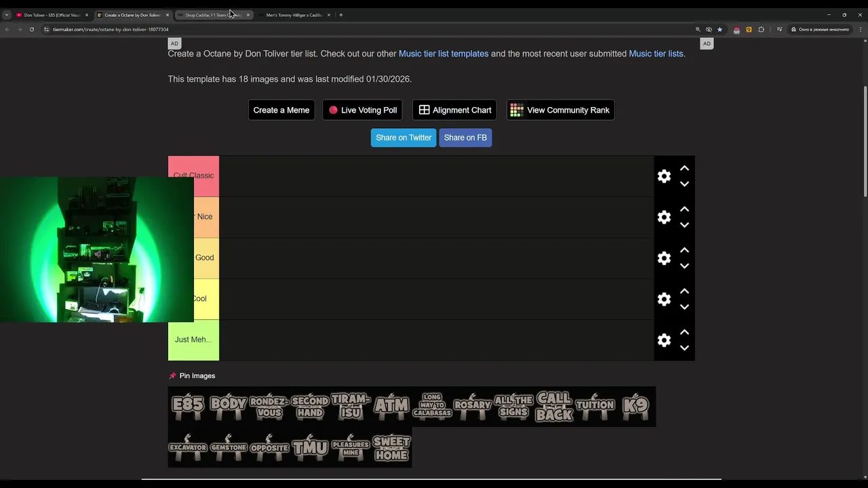Share tier list on FB
The image size is (868, 488).
(465, 138)
